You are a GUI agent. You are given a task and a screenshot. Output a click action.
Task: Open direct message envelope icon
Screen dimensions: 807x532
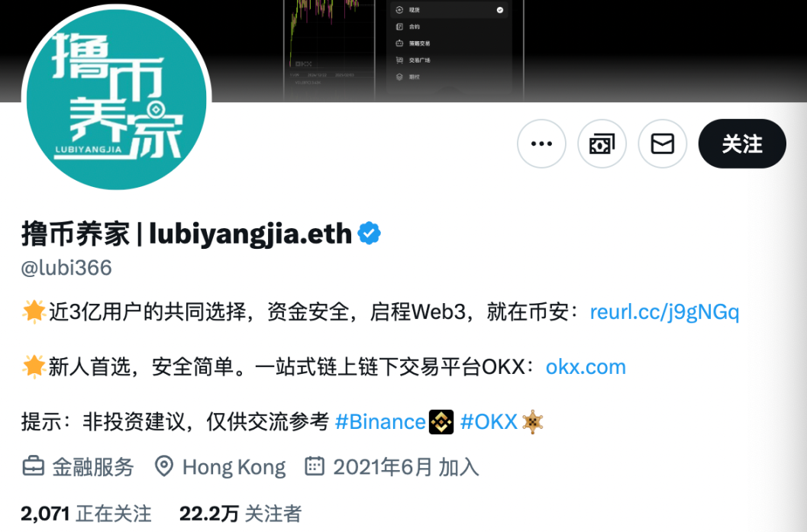(663, 143)
